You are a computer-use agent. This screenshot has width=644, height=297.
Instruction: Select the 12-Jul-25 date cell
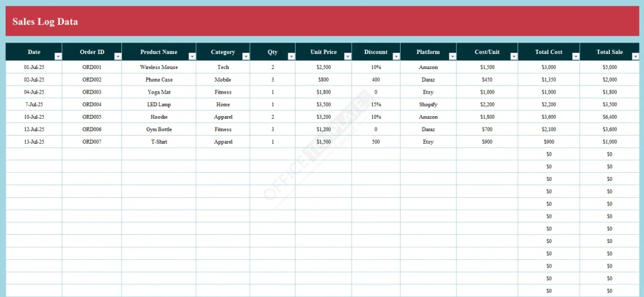(34, 129)
